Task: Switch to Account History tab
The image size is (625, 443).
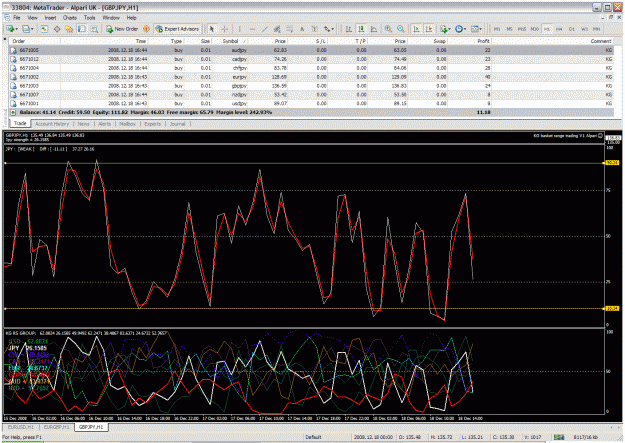Action: tap(52, 124)
